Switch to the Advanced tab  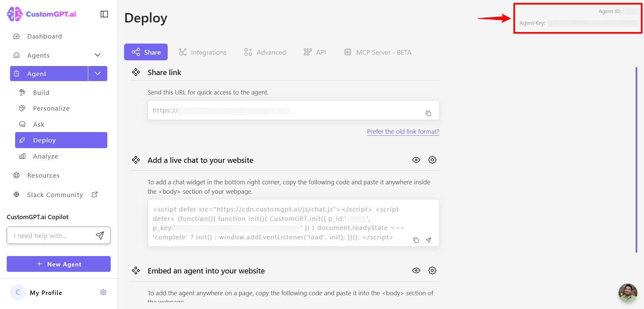(265, 52)
